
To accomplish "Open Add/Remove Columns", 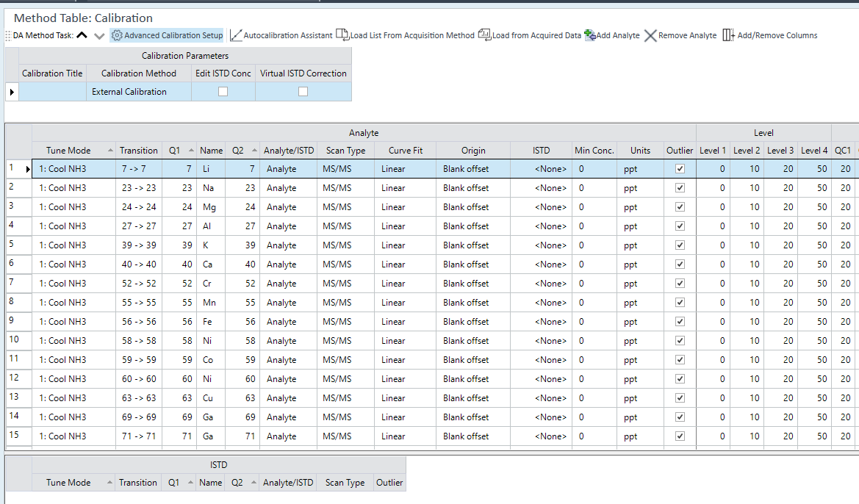I will [x=770, y=35].
